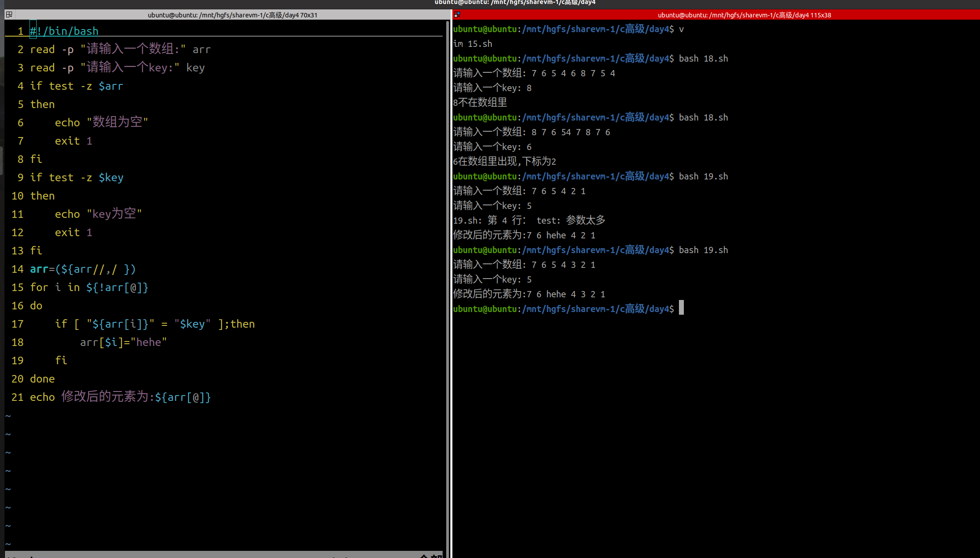Screen dimensions: 980x558
Task: Click the divider between the two terminal panes
Action: coord(451,286)
